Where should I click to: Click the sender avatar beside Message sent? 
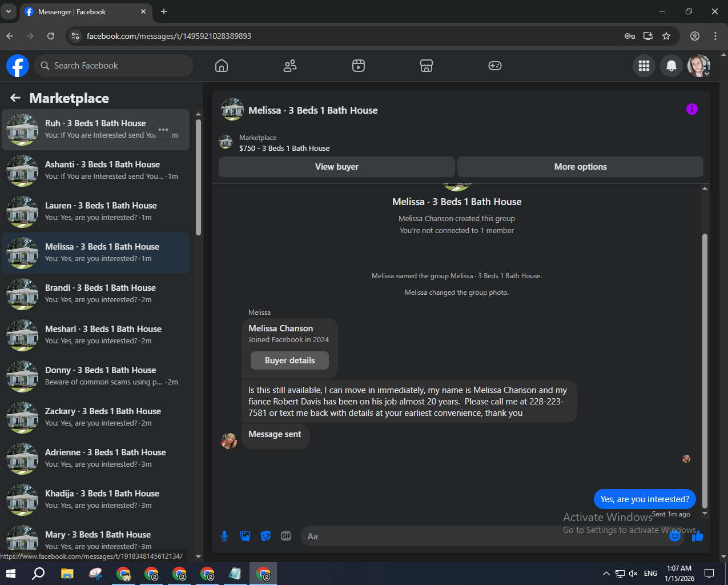pyautogui.click(x=229, y=440)
